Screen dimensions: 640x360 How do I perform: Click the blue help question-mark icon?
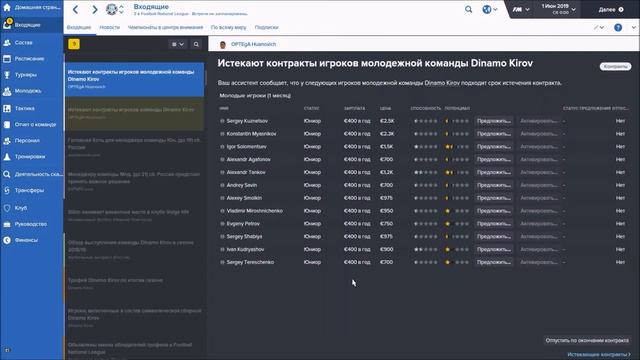point(618,27)
